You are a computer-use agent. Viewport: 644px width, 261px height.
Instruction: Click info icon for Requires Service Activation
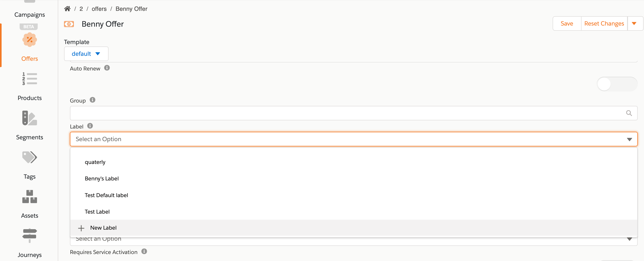144,251
